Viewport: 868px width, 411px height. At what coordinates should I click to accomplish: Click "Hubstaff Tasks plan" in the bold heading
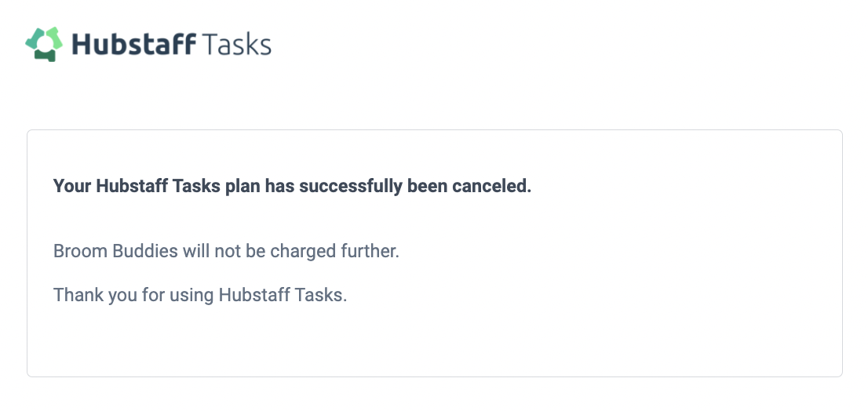177,187
